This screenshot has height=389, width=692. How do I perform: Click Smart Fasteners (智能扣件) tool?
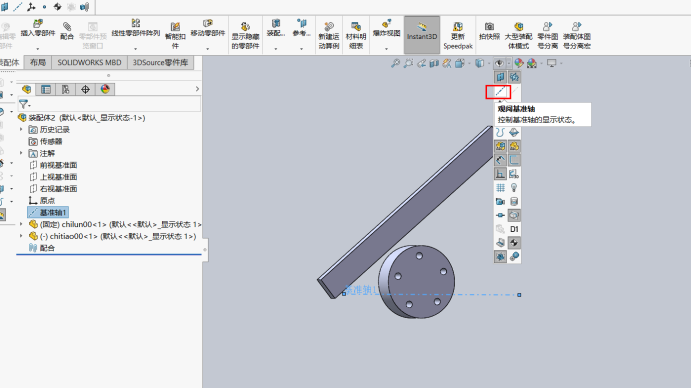click(175, 35)
